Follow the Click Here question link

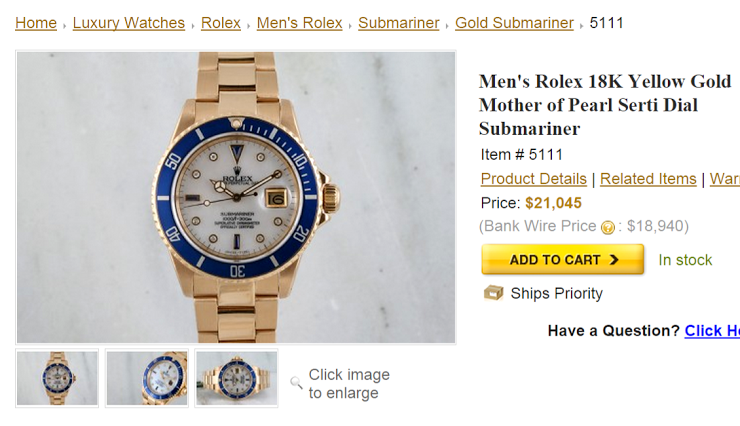click(x=712, y=331)
